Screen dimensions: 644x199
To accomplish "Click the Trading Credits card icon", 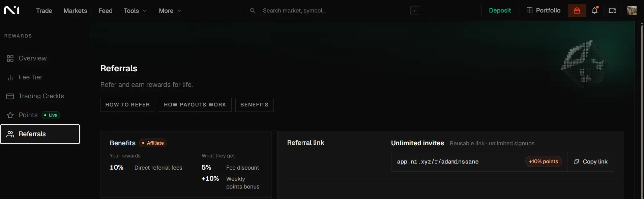I will [x=10, y=96].
